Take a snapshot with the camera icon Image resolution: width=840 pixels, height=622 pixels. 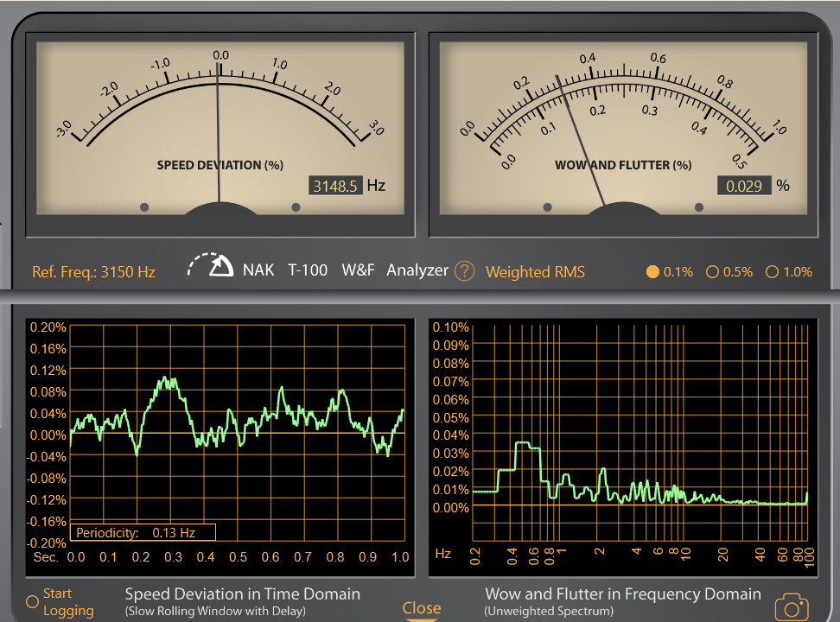coord(792,606)
